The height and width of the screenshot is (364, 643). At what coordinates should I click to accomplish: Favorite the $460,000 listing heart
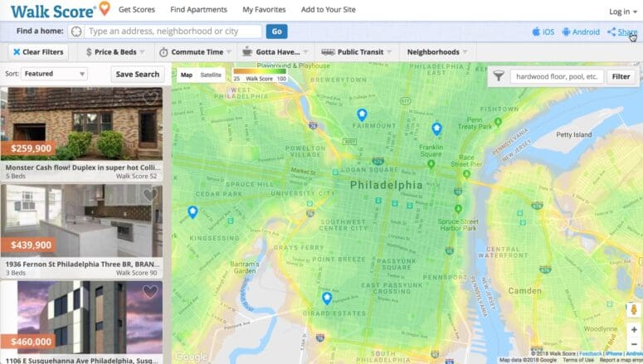pos(150,292)
